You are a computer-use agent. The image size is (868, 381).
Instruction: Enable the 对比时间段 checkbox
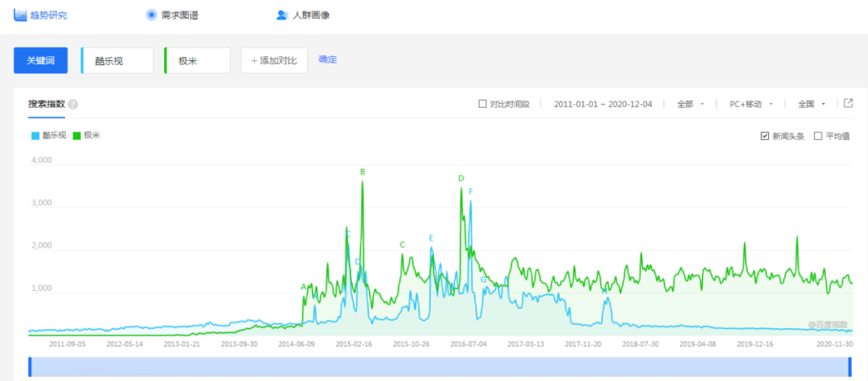(483, 104)
